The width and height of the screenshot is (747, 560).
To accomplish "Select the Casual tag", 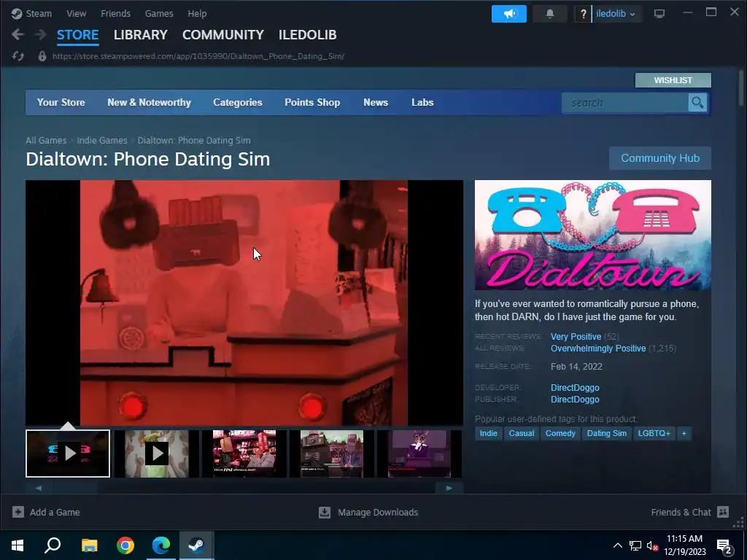I will (521, 433).
